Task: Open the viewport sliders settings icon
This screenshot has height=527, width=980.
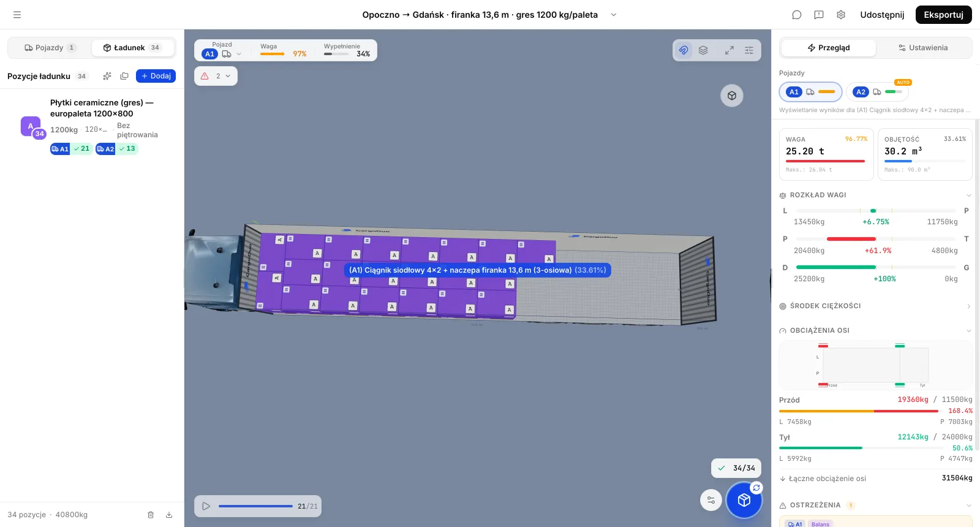Action: tap(749, 50)
